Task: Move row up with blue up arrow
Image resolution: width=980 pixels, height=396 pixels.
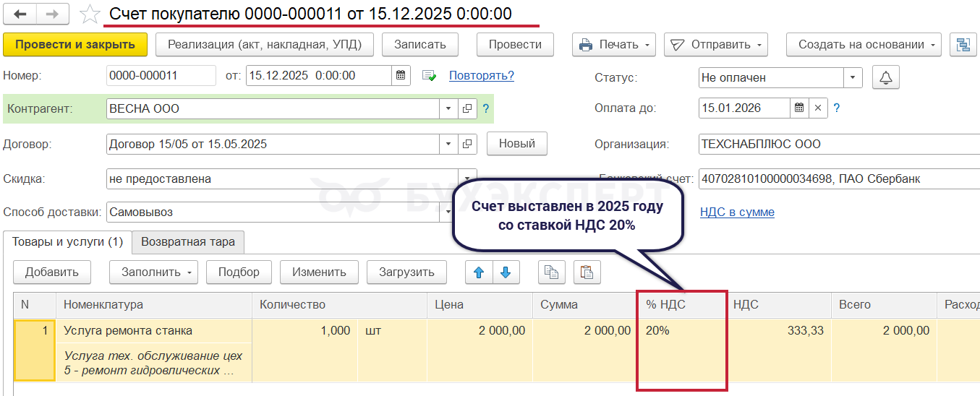Action: pos(478,272)
